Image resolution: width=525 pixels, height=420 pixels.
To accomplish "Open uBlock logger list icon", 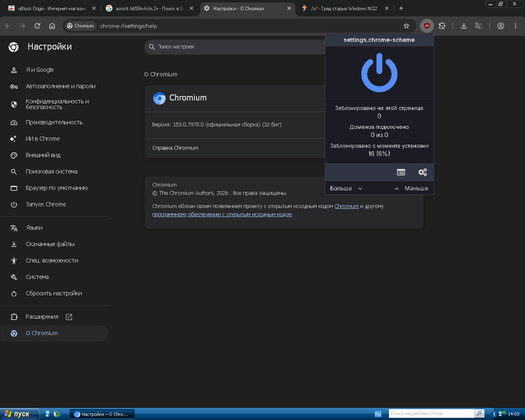I will (401, 172).
